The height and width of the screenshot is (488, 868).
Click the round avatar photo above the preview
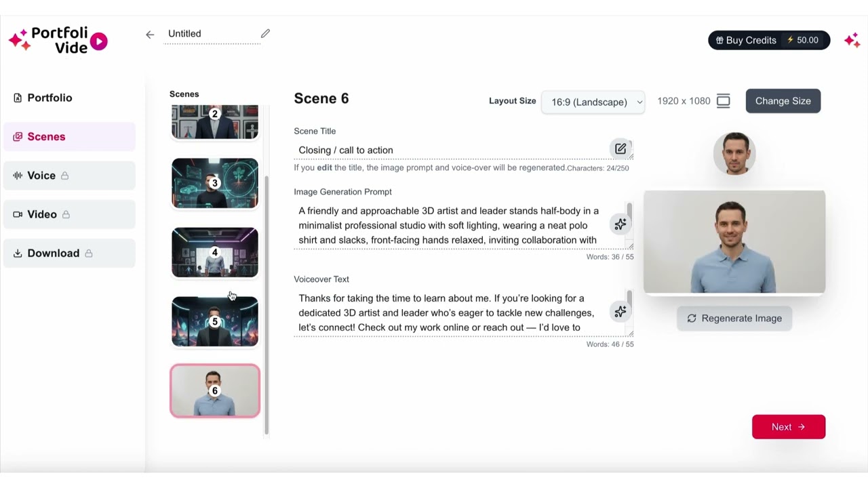734,153
